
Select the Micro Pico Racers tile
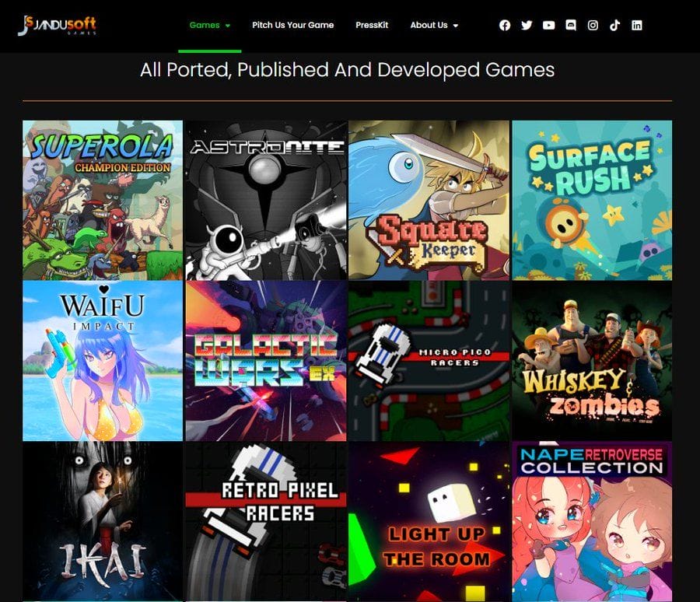(429, 361)
